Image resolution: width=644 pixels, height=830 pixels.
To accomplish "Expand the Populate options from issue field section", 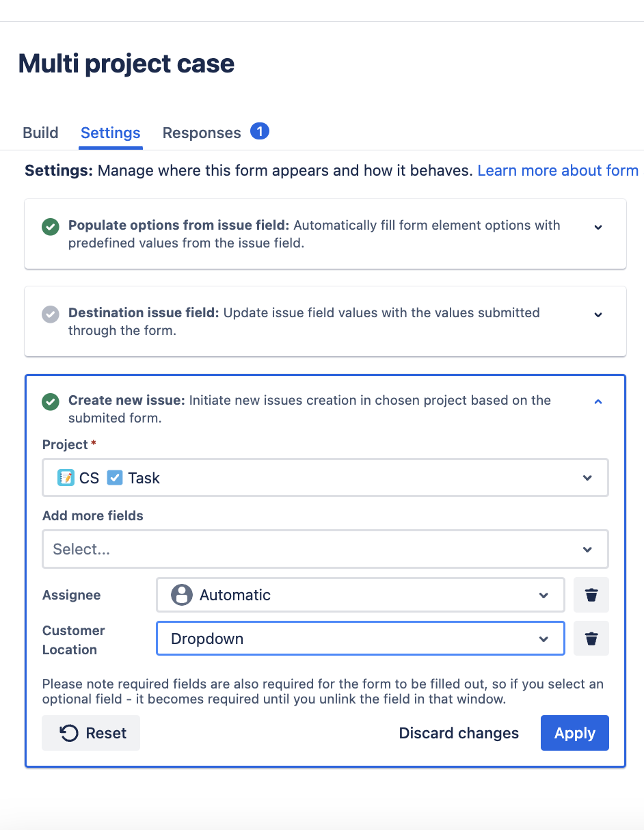I will 598,227.
